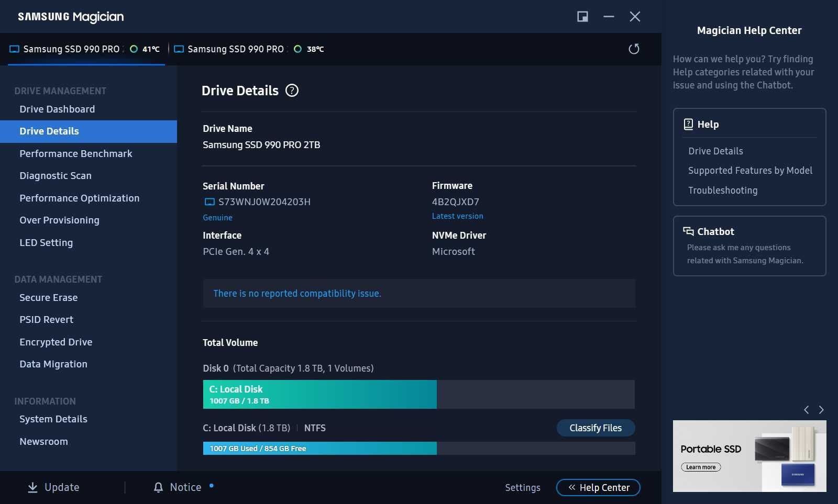Select Drive Details sidebar item

click(x=89, y=131)
